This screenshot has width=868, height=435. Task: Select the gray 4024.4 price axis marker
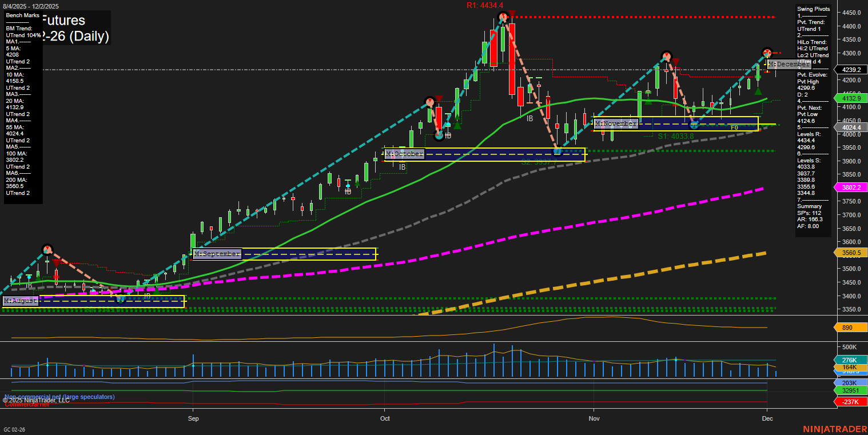point(851,127)
